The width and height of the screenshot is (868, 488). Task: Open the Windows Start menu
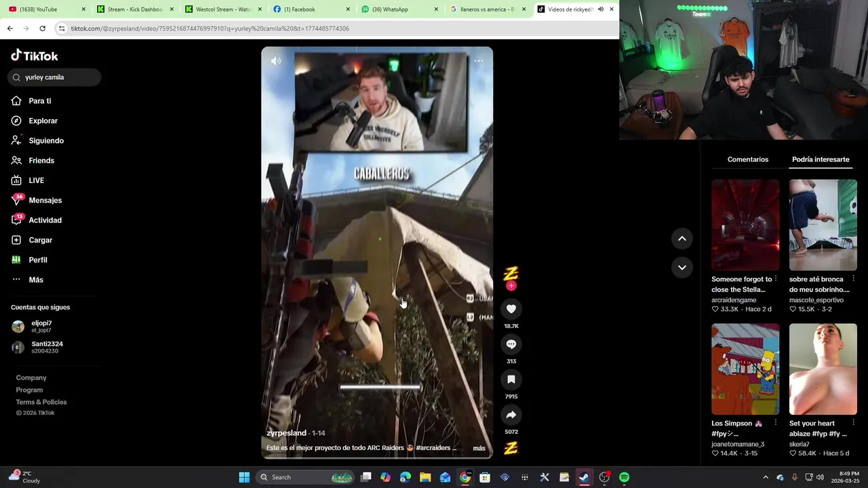coord(244,477)
